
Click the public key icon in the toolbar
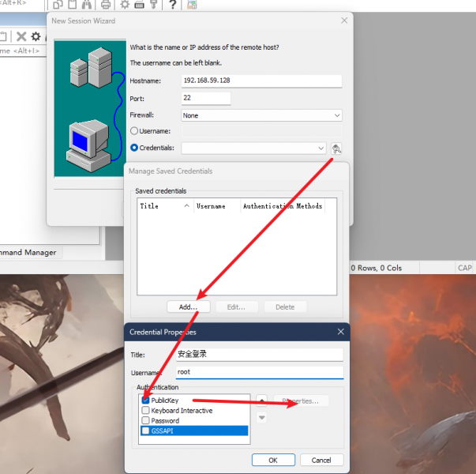(153, 5)
